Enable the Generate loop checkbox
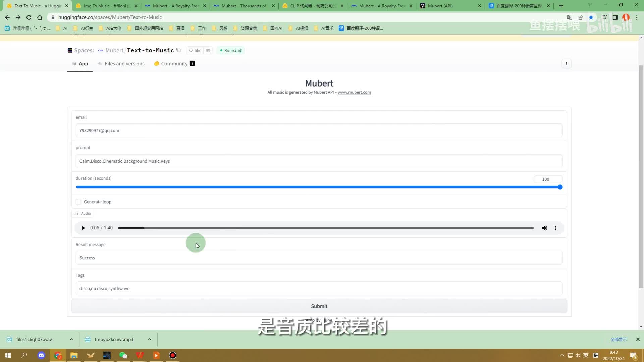The image size is (644, 362). click(78, 202)
